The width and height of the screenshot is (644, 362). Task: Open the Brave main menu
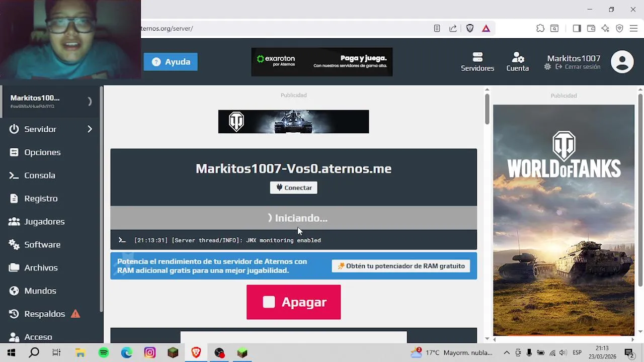pos(633,29)
